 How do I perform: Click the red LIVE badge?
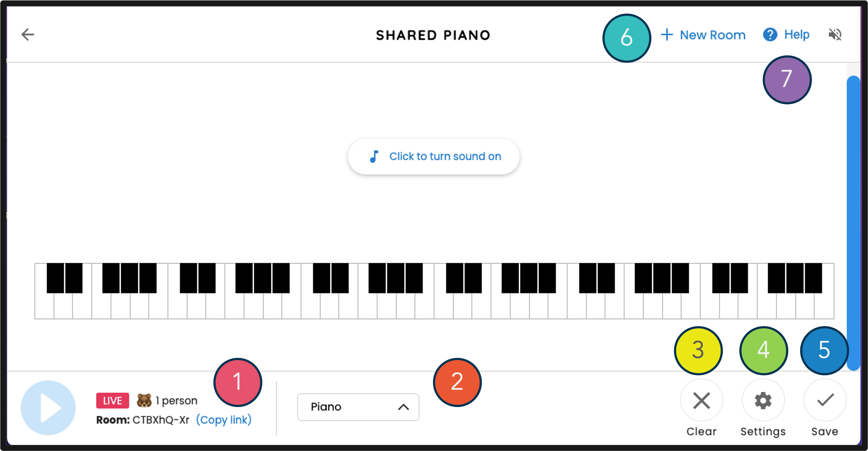click(113, 400)
